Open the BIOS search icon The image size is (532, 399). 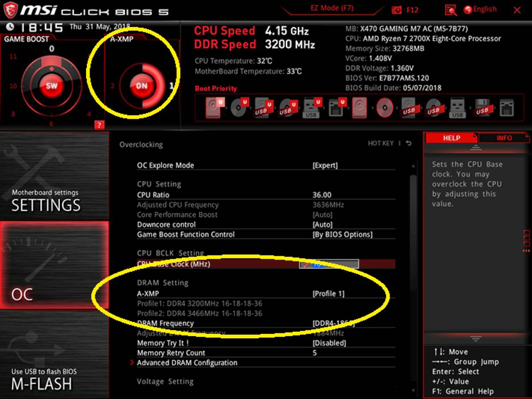[x=451, y=10]
